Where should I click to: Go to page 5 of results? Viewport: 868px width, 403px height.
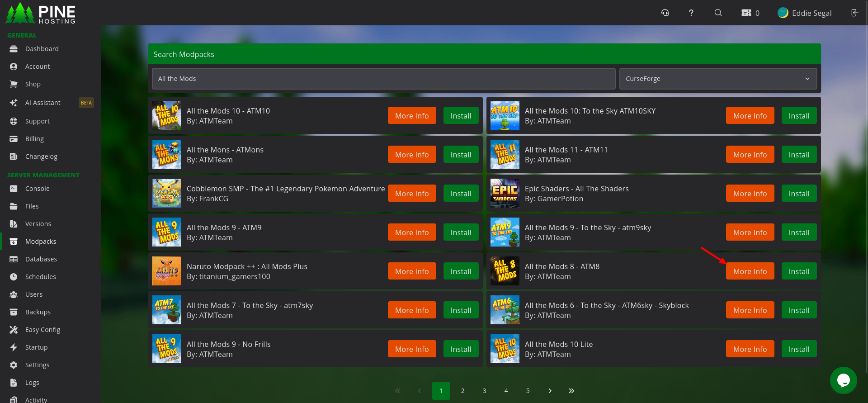[528, 391]
